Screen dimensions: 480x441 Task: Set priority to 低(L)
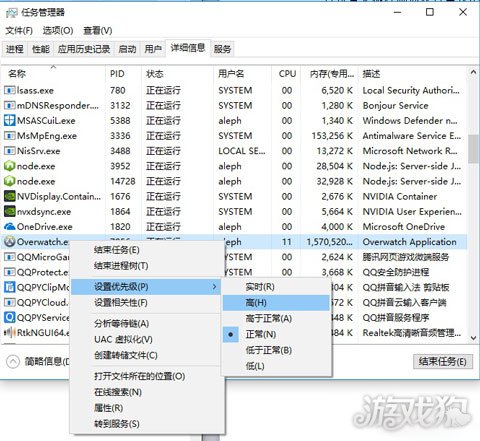coord(276,366)
